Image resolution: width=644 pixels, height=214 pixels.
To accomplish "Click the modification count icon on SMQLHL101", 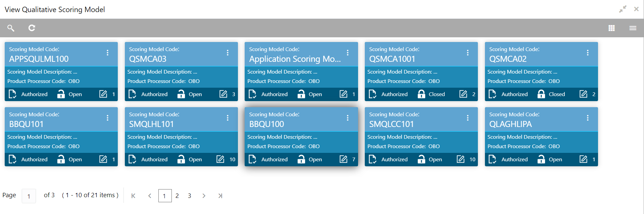I will click(220, 159).
